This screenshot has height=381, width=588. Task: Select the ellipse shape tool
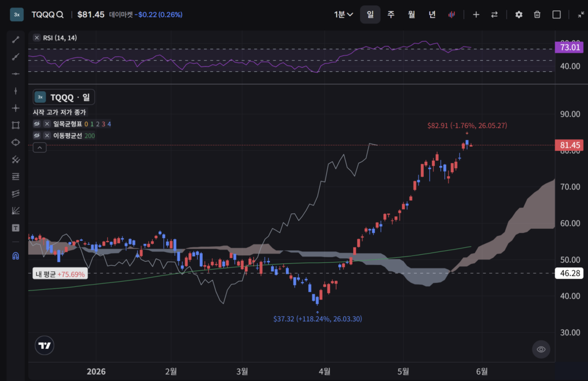(x=16, y=142)
